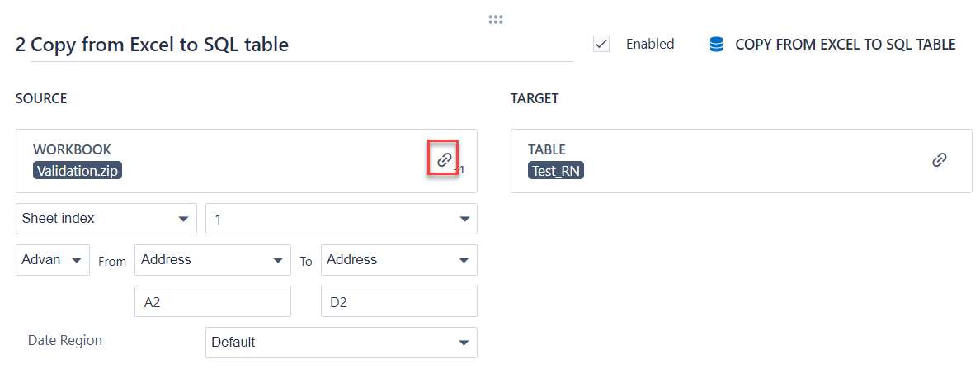Expand the Date Region Default dropdown
The width and height of the screenshot is (980, 374).
[x=341, y=342]
